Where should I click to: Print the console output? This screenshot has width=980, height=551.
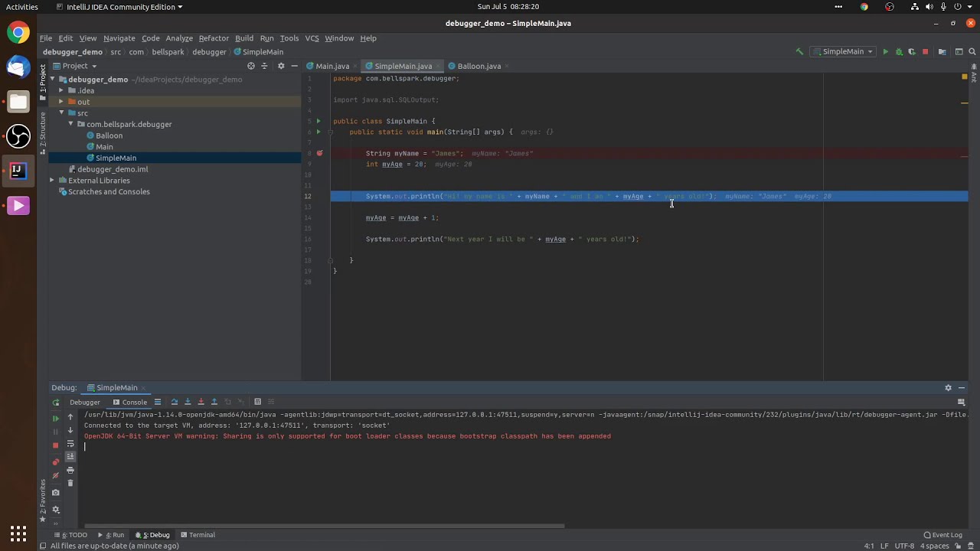[70, 470]
